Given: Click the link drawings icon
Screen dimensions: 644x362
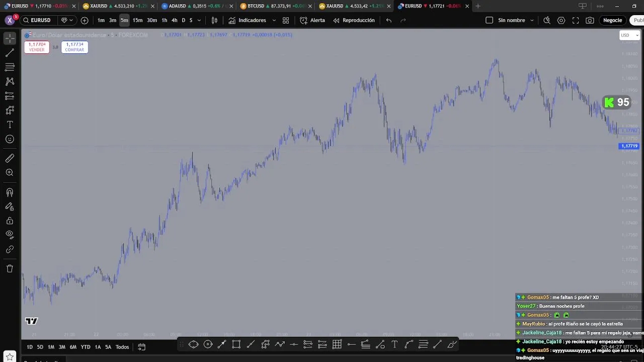Looking at the screenshot, I should coord(10,249).
